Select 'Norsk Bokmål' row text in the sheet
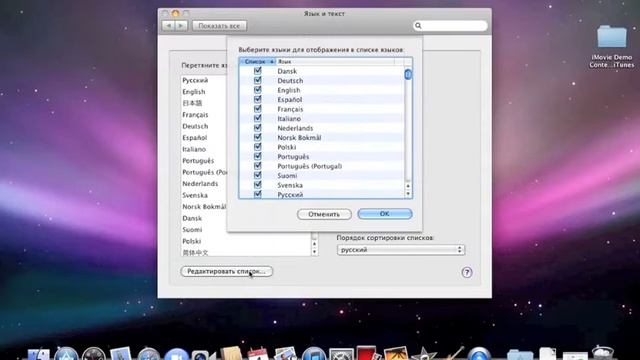 (299, 138)
